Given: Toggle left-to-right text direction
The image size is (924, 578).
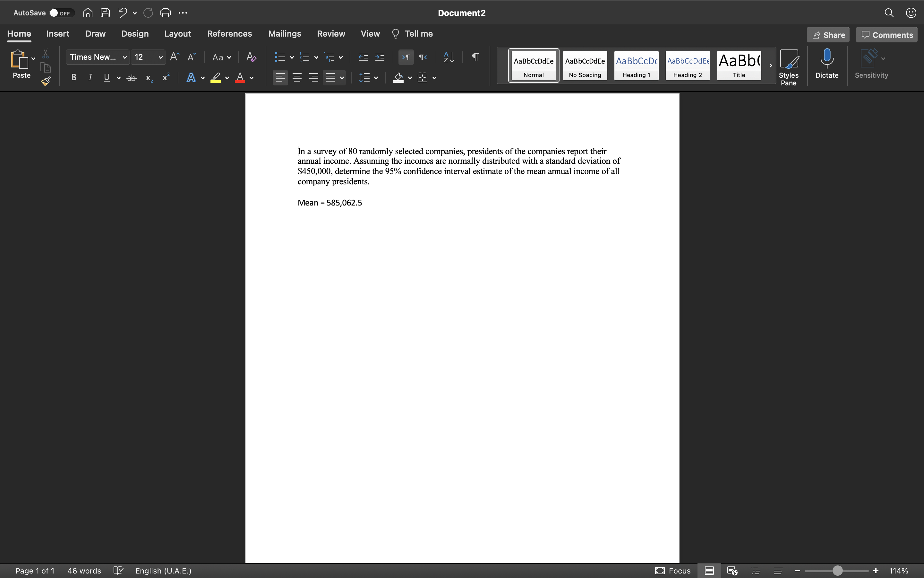Looking at the screenshot, I should point(406,57).
